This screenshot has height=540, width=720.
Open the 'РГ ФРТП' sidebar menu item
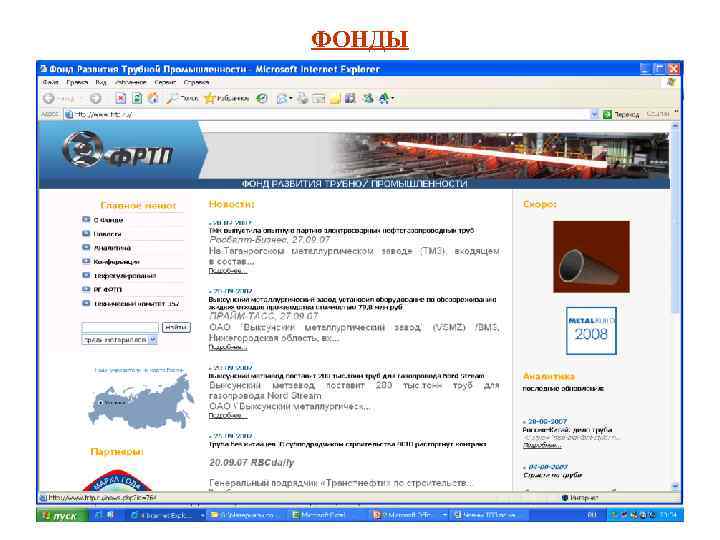pos(108,289)
